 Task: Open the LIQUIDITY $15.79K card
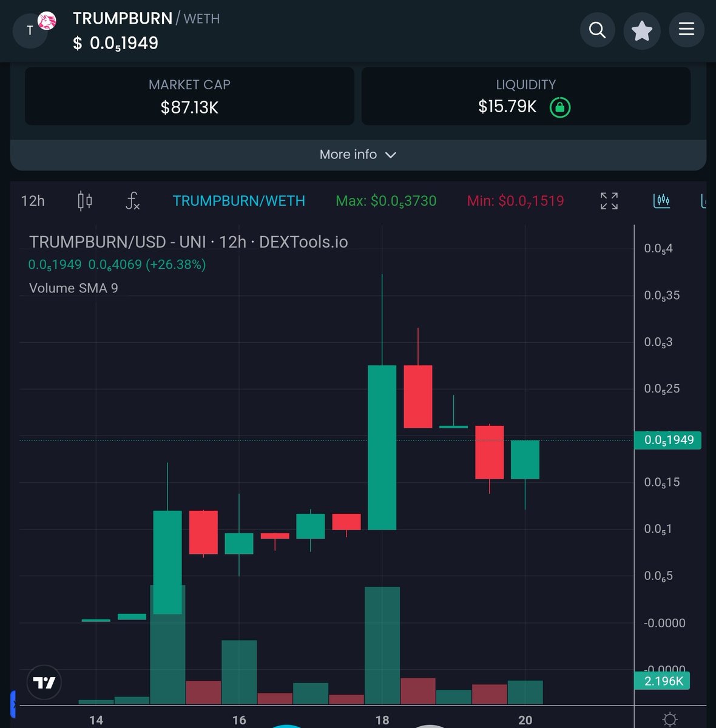[525, 96]
